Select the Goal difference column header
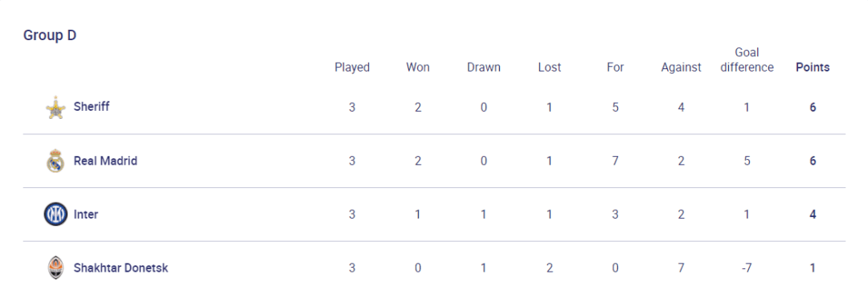The height and width of the screenshot is (307, 868). point(747,59)
